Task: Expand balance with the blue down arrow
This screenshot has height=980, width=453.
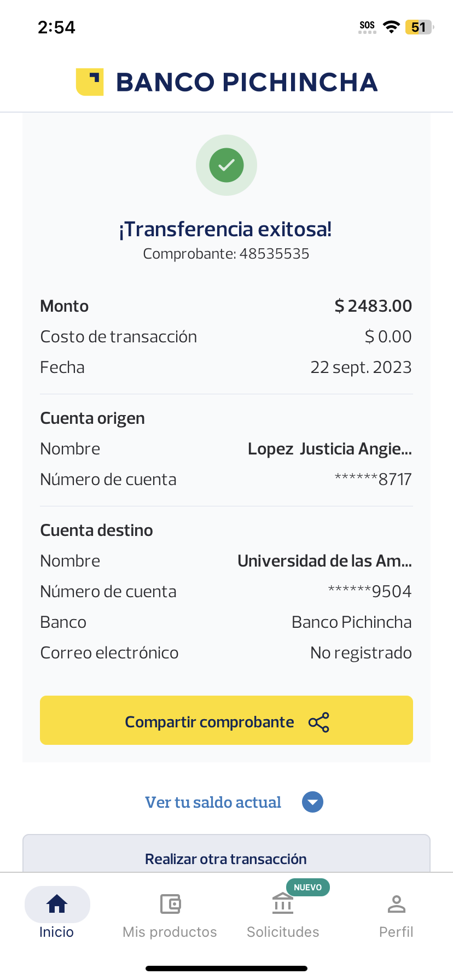Action: pos(313,802)
